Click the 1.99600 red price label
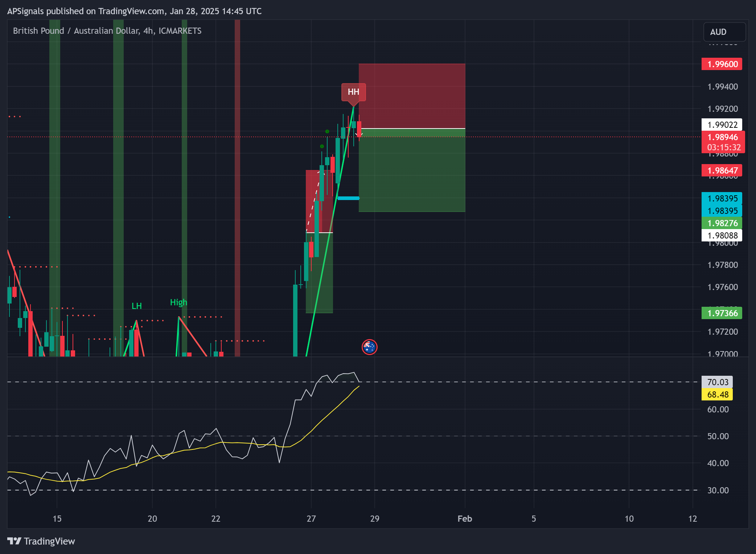The width and height of the screenshot is (756, 554). point(722,64)
